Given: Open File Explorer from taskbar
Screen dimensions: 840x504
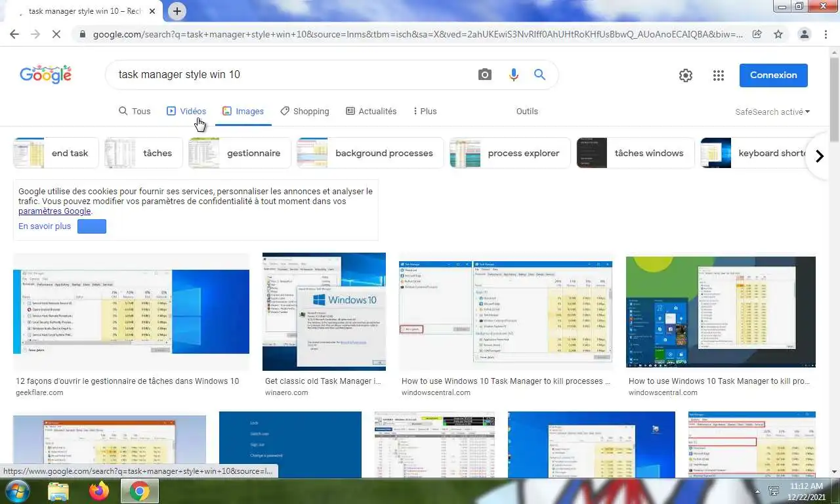Looking at the screenshot, I should coord(58,491).
